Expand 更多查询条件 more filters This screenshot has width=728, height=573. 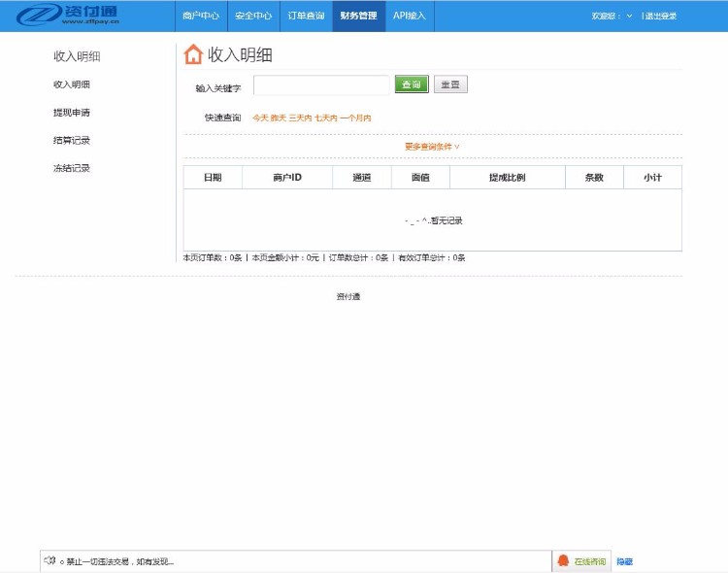click(432, 147)
